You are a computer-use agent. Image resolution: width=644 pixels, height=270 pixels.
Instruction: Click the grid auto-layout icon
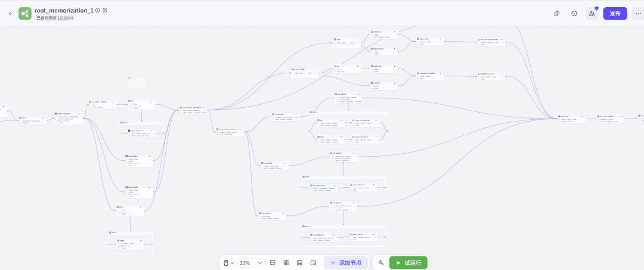[x=286, y=263]
